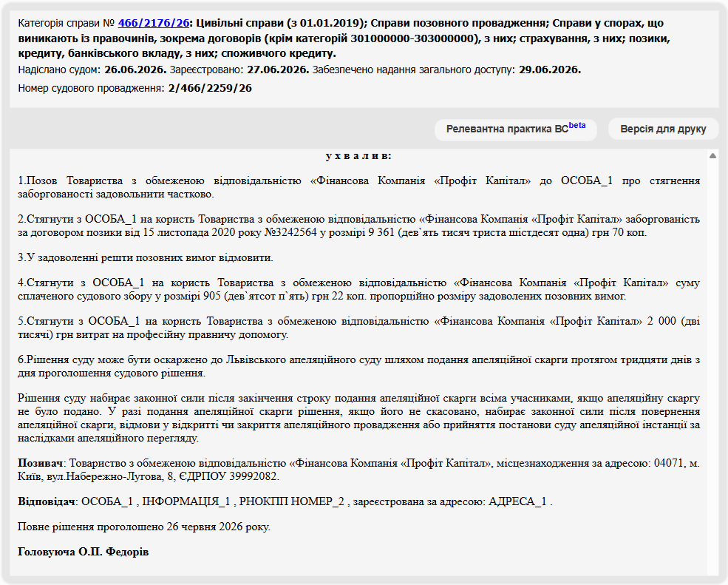This screenshot has width=728, height=585.
Task: Open case number link 466/2176/26
Action: tap(154, 23)
